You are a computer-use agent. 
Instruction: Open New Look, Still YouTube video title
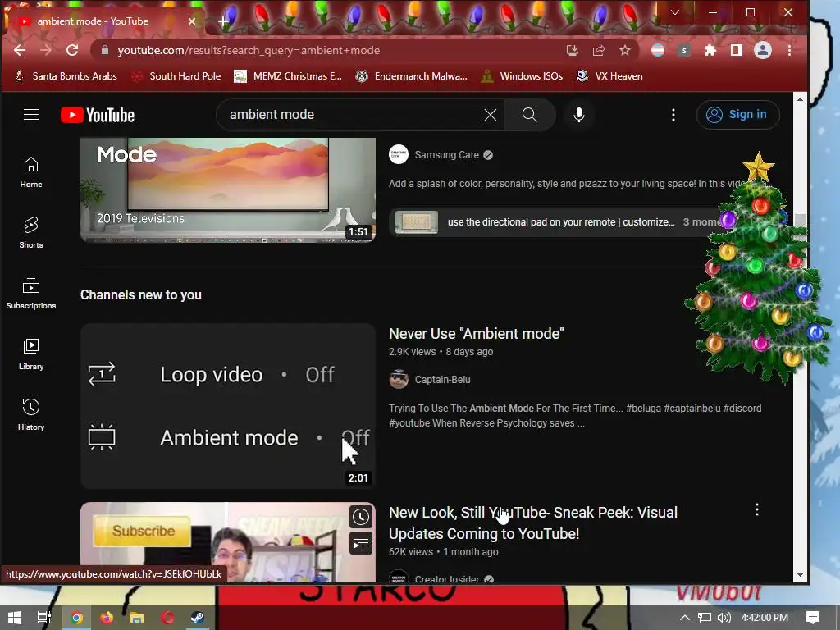[x=532, y=523]
